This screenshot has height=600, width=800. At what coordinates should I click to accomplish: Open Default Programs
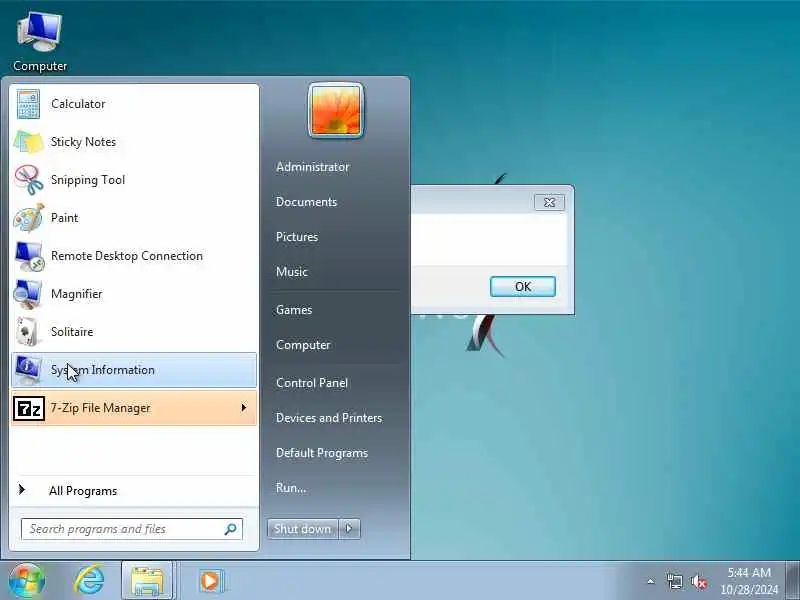tap(322, 453)
